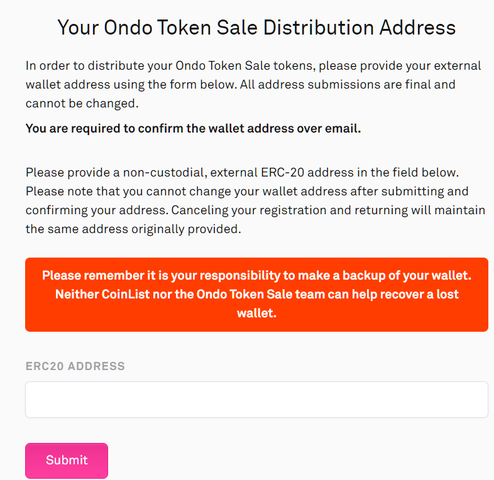
Task: Click the word Ondo in the heading
Action: coord(127,27)
